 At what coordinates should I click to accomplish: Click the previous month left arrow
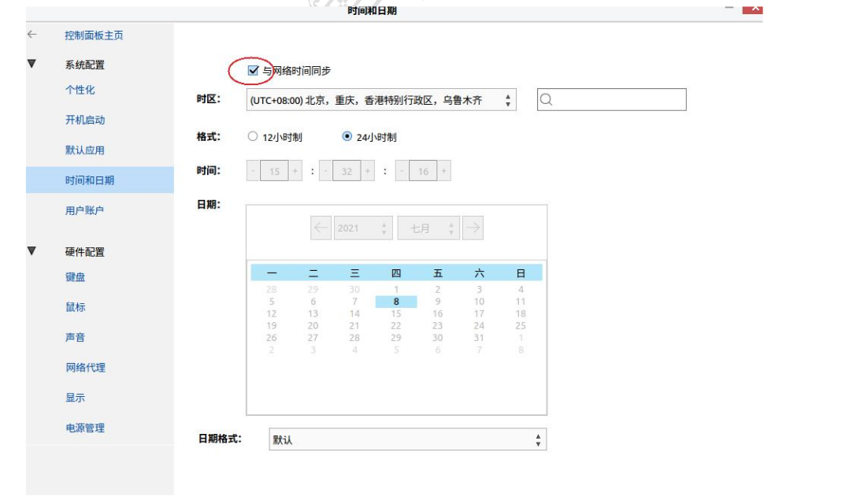point(321,228)
